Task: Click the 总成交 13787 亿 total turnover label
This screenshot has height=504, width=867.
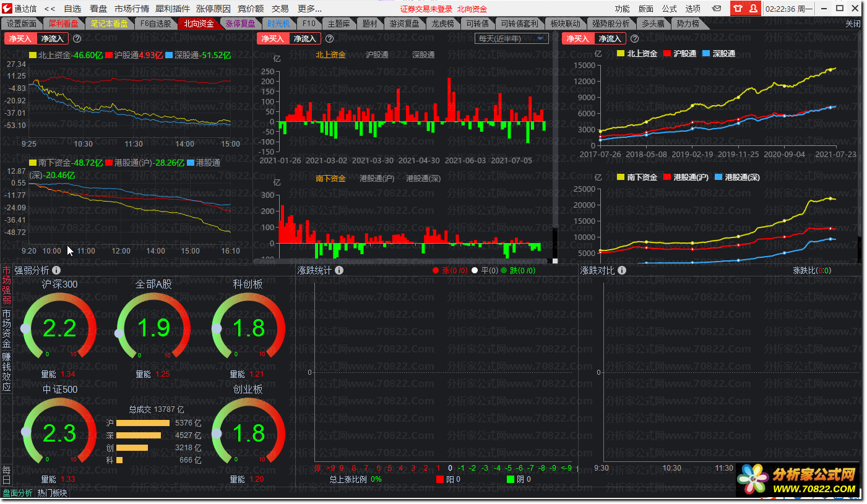Action: [x=156, y=409]
